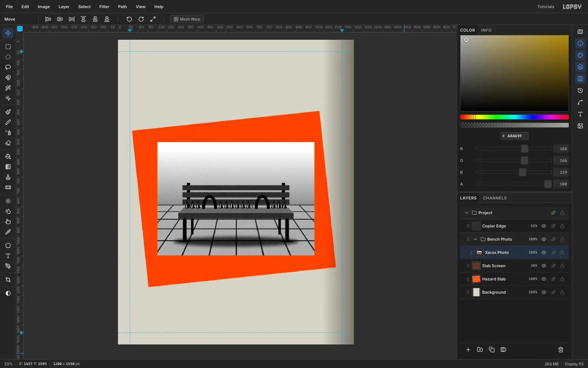The width and height of the screenshot is (588, 368).
Task: Switch to the Channels tab
Action: (x=495, y=198)
